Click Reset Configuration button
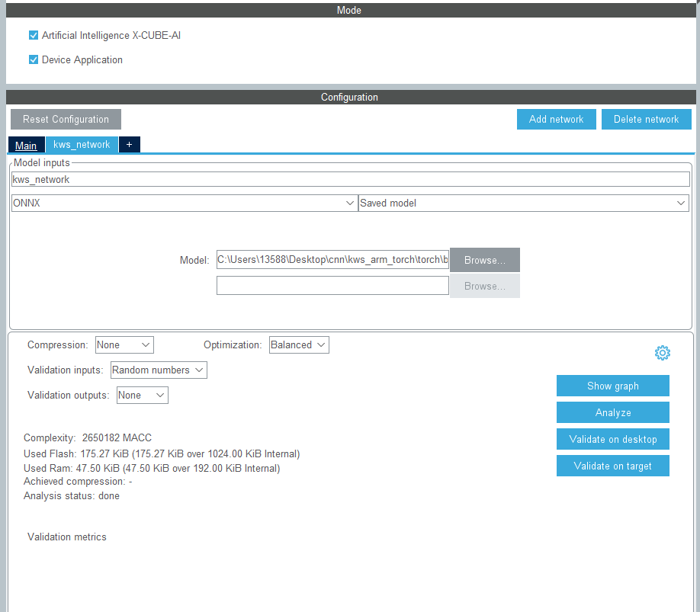This screenshot has width=700, height=612. (66, 119)
